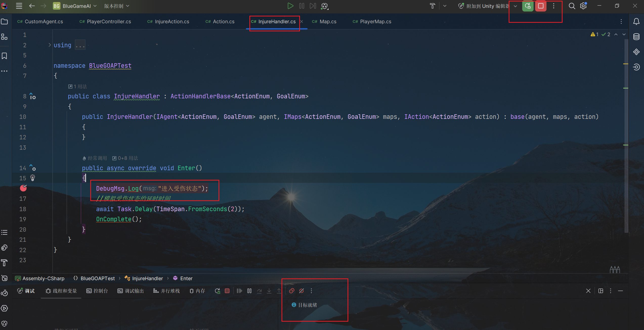Viewport: 644px width, 330px height.
Task: Switch to the PlayerController.cs tab
Action: click(109, 21)
